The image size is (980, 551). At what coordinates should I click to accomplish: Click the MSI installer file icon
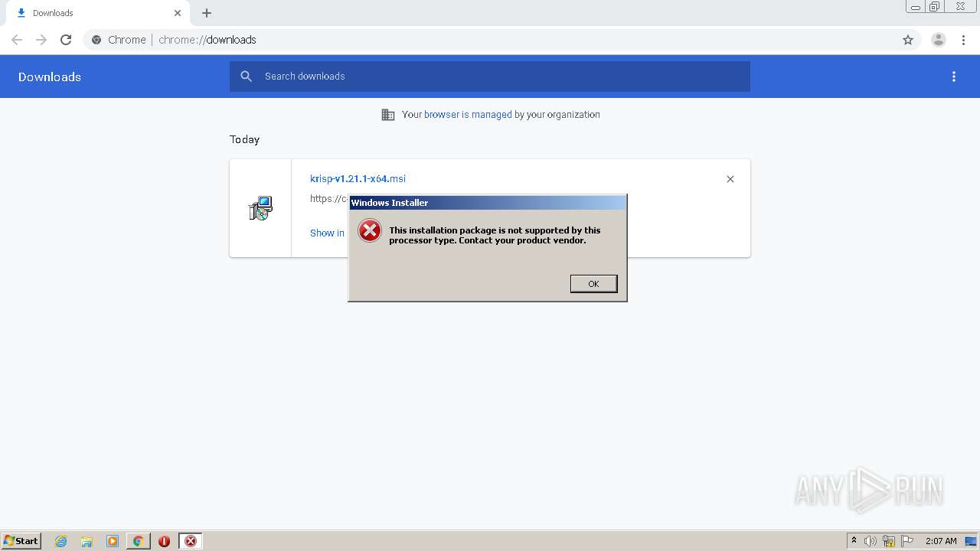click(260, 208)
